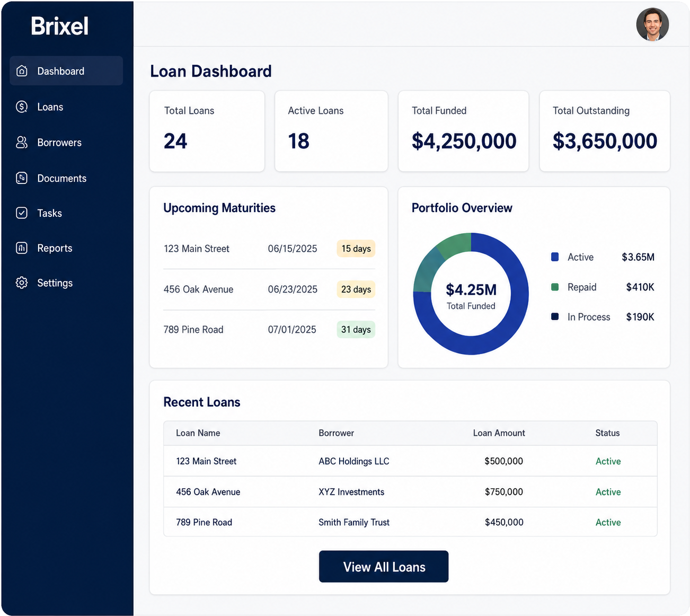Image resolution: width=690 pixels, height=616 pixels.
Task: Click the Borrowers people icon
Action: pos(22,143)
